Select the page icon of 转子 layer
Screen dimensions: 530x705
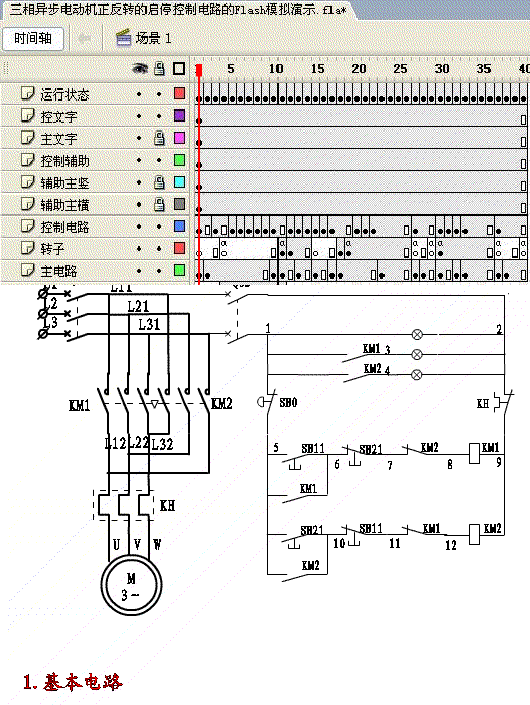(27, 247)
